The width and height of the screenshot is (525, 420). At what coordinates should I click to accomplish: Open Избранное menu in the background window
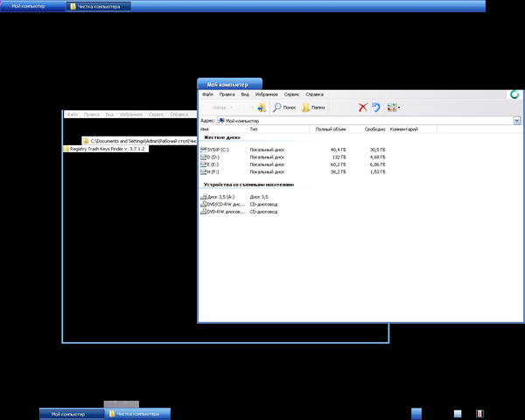coord(131,115)
